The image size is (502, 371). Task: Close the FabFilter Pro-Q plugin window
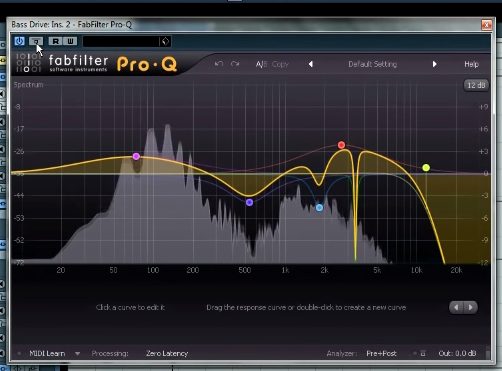coord(486,25)
